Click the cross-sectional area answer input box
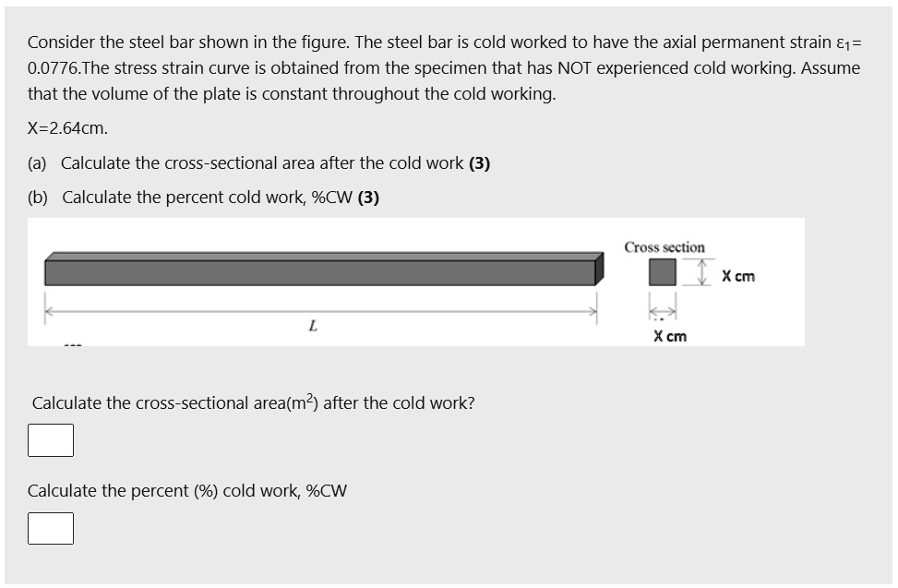898x588 pixels. tap(52, 440)
